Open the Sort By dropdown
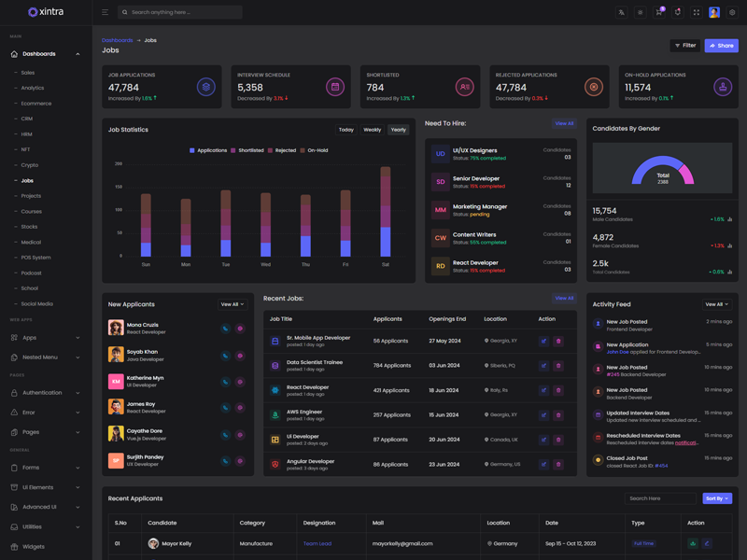This screenshot has width=747, height=560. (717, 498)
